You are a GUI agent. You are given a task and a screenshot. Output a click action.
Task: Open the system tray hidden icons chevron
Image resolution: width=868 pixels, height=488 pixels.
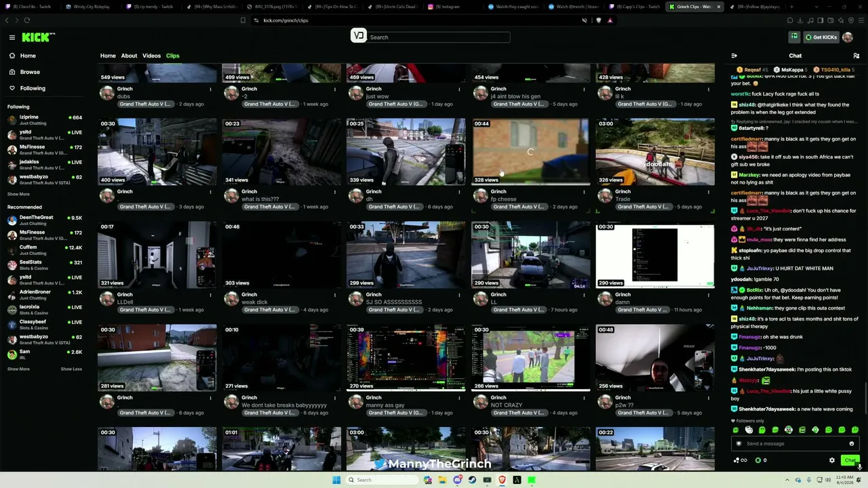(788, 480)
